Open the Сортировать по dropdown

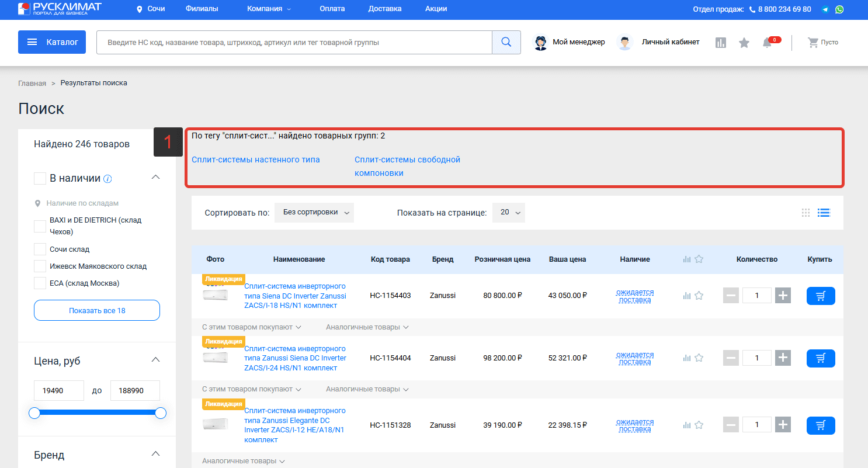tap(314, 213)
